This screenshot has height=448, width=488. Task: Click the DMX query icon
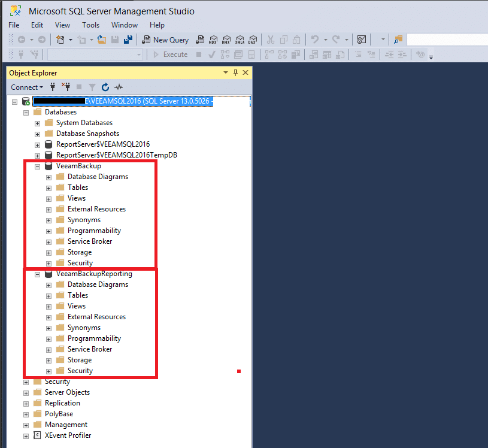(x=226, y=40)
